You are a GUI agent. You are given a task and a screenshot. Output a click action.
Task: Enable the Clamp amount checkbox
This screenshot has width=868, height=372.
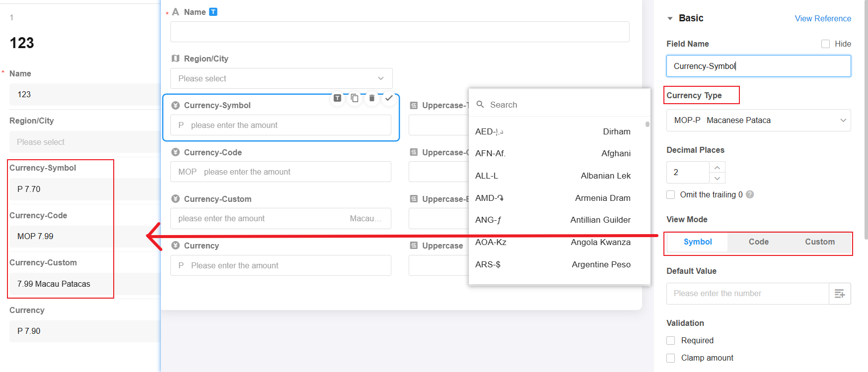(x=671, y=358)
